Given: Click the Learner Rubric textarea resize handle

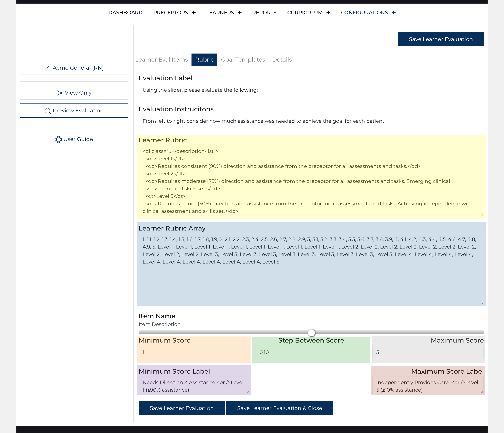Looking at the screenshot, I should (x=482, y=214).
